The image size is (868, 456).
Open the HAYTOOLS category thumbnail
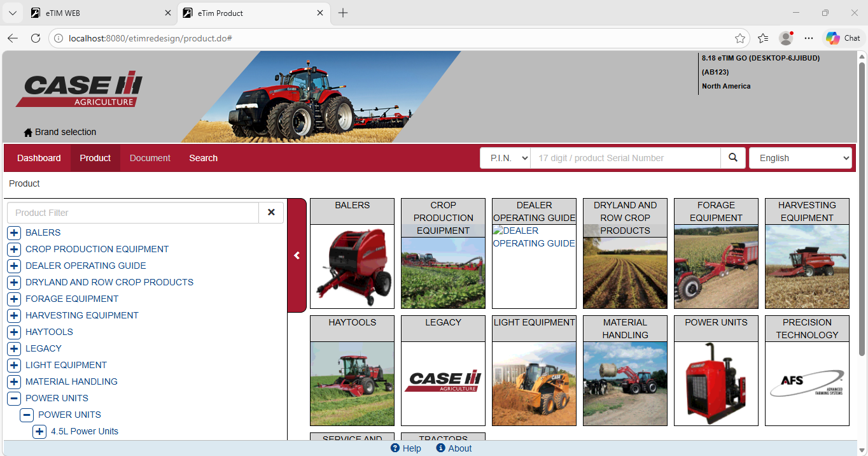point(352,383)
